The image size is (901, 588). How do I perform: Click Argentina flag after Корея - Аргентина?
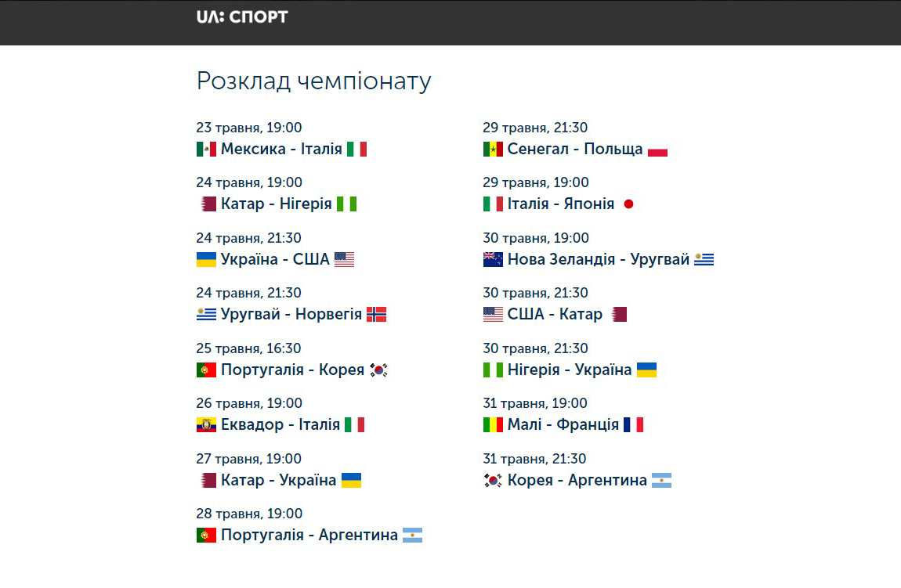coord(661,480)
